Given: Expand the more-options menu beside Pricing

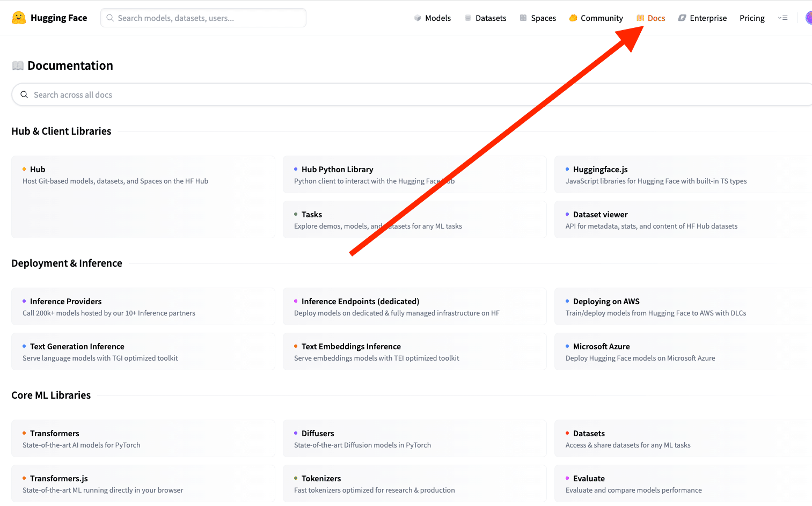Looking at the screenshot, I should (x=782, y=18).
